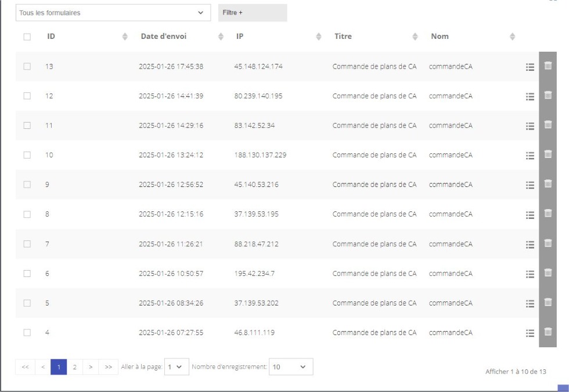The image size is (569, 392).
Task: Open the Tous les formulaires dropdown
Action: coord(113,13)
